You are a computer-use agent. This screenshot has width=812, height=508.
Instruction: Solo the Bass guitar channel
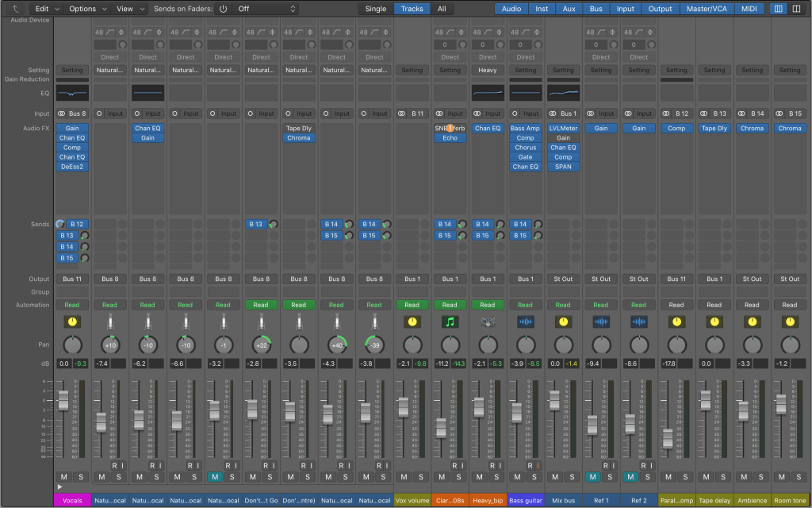coord(534,477)
